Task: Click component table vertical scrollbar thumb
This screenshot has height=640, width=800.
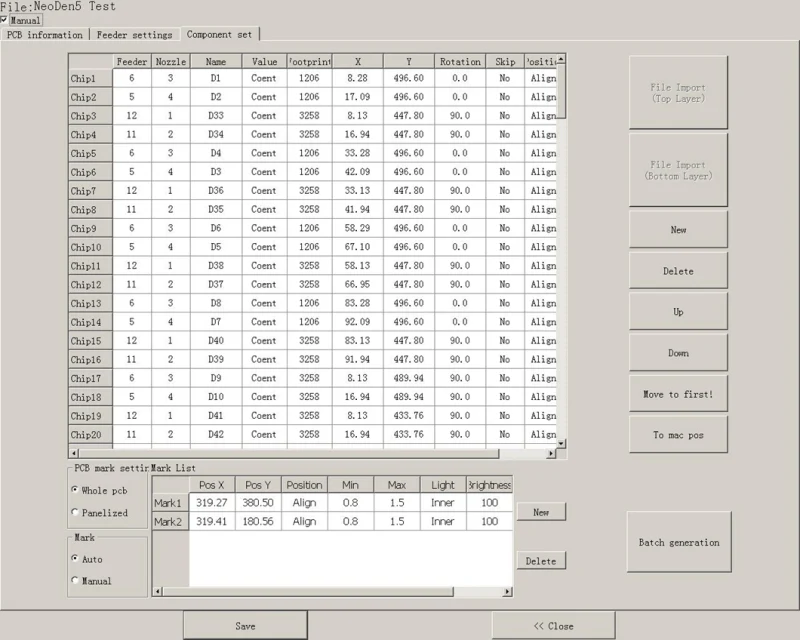Action: coord(561,91)
